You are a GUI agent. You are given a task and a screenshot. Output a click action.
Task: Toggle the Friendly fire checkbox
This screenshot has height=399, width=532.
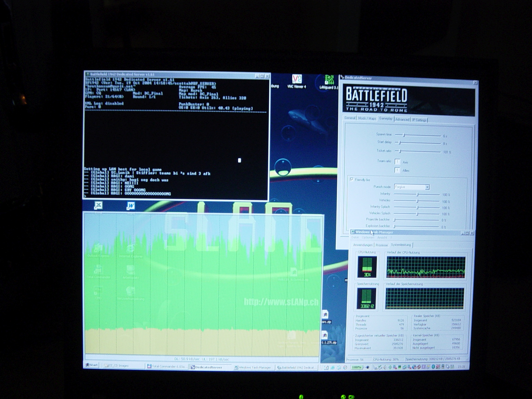(352, 179)
